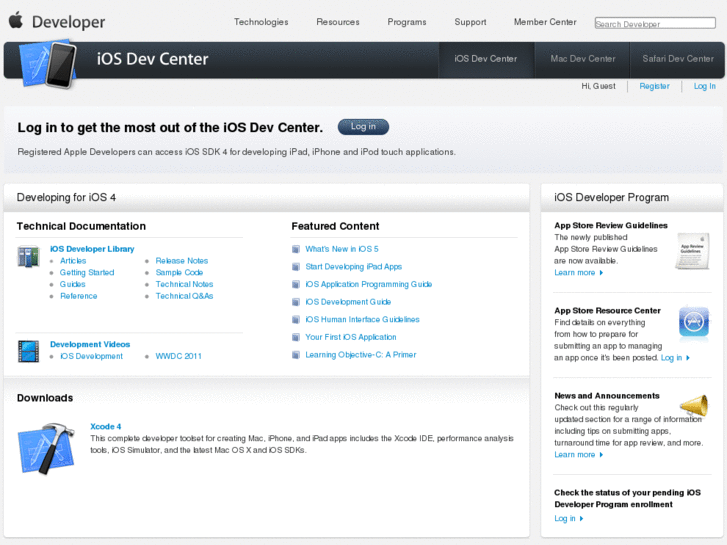Open the Programs menu
Viewport: 727px width, 545px height.
coord(407,22)
